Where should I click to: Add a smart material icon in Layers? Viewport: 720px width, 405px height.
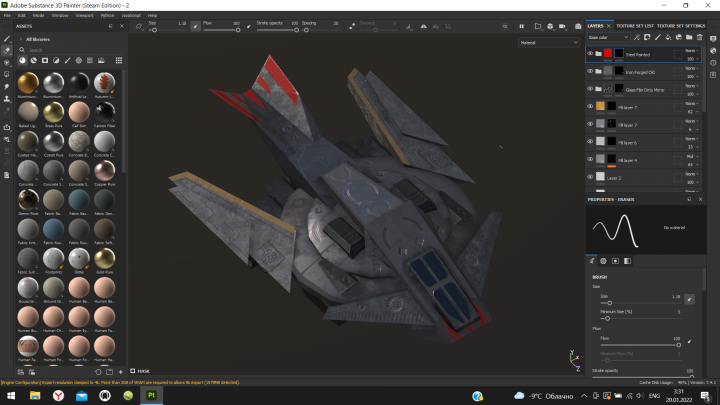(679, 37)
